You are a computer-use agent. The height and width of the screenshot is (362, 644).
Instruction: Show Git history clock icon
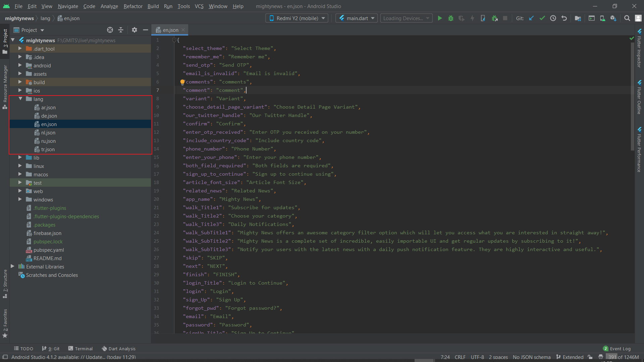click(553, 18)
